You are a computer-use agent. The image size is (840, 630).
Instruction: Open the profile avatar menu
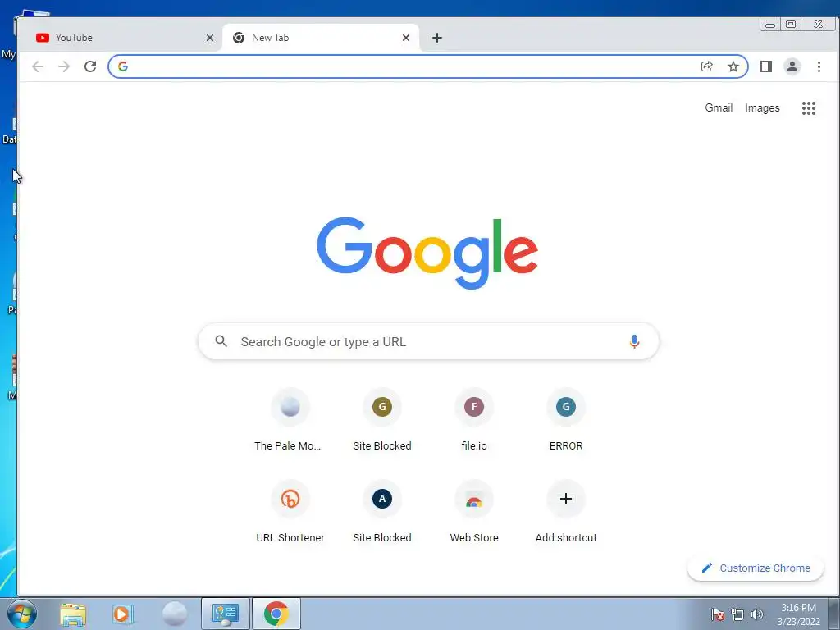792,66
